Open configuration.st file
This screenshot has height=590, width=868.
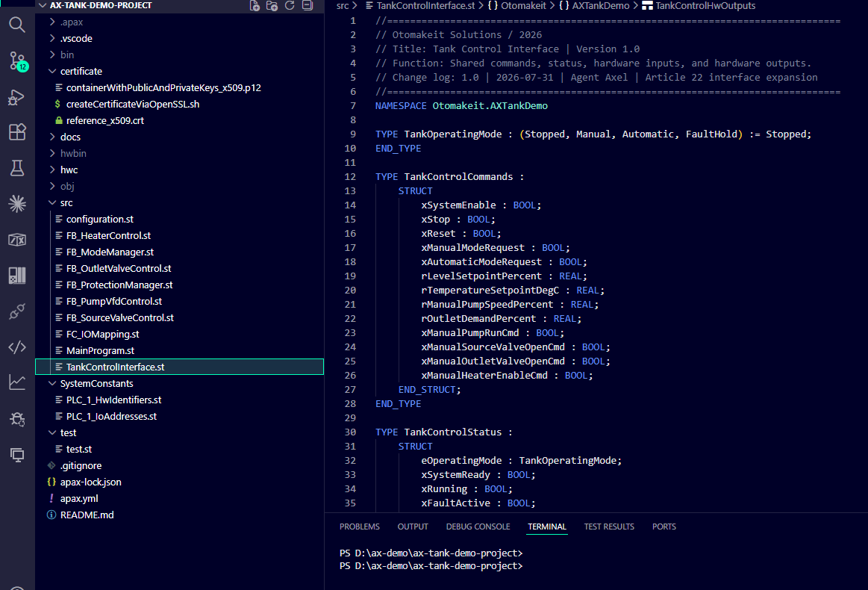[179, 220]
